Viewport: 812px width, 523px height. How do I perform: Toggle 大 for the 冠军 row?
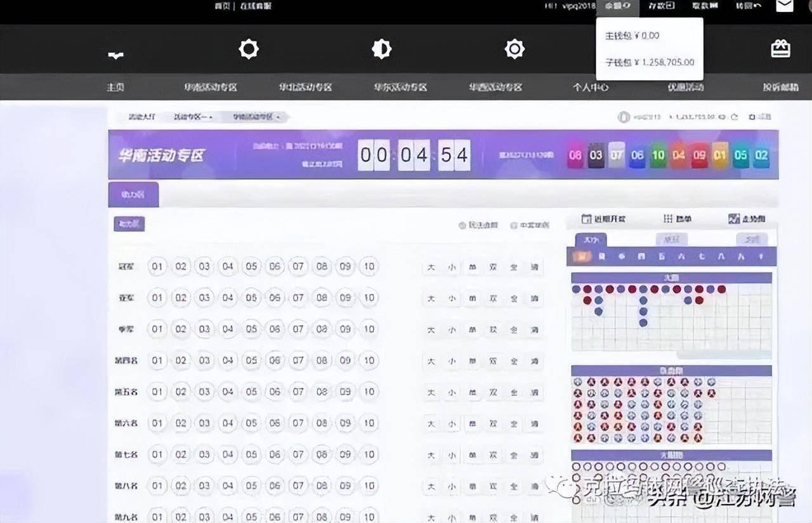pyautogui.click(x=431, y=267)
